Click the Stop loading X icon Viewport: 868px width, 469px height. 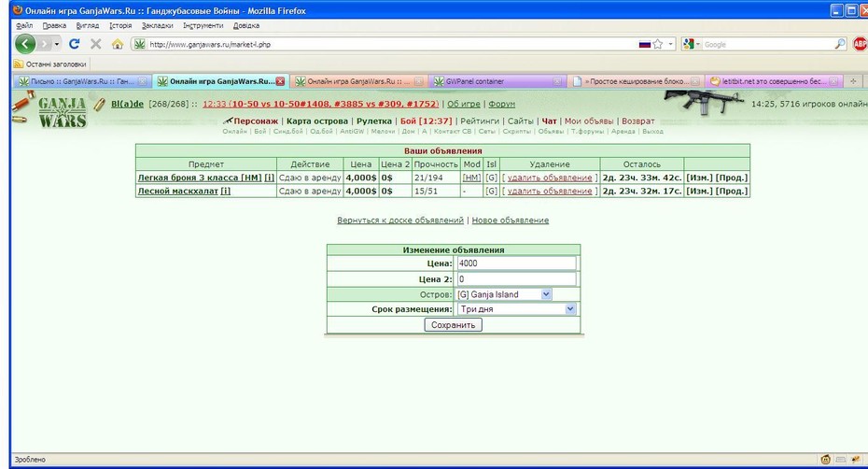[x=96, y=44]
